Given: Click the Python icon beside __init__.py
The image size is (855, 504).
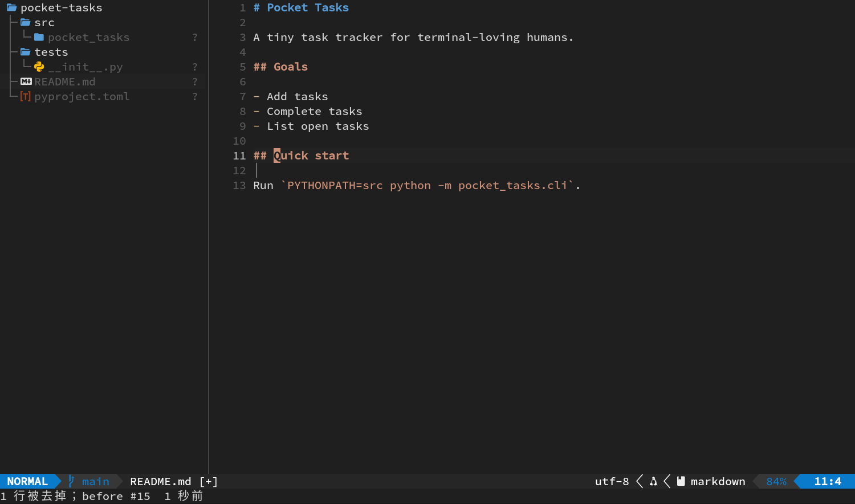Looking at the screenshot, I should click(39, 67).
